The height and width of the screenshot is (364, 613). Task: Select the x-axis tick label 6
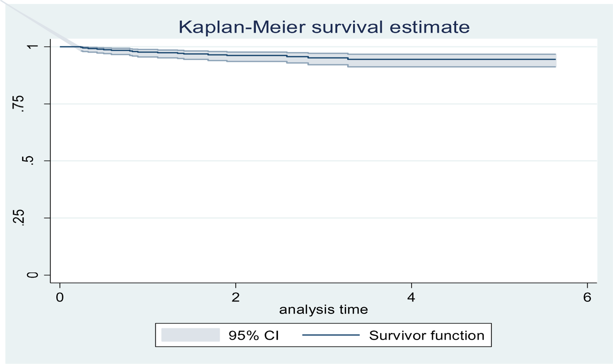coord(587,297)
